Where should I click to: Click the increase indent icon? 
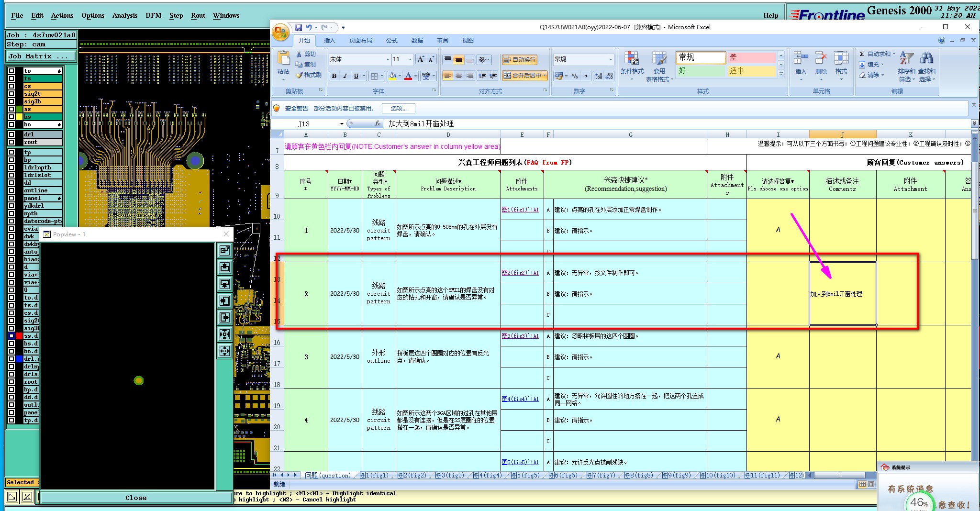tap(493, 76)
